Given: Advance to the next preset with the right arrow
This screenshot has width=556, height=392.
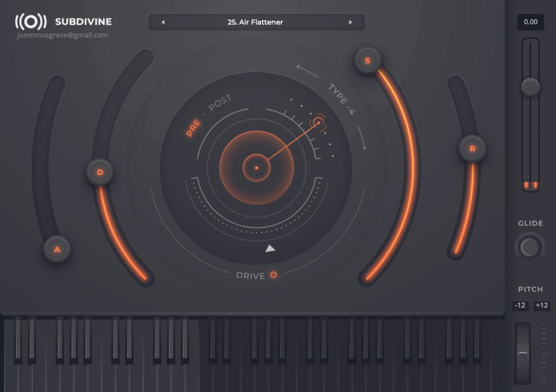Looking at the screenshot, I should point(351,22).
